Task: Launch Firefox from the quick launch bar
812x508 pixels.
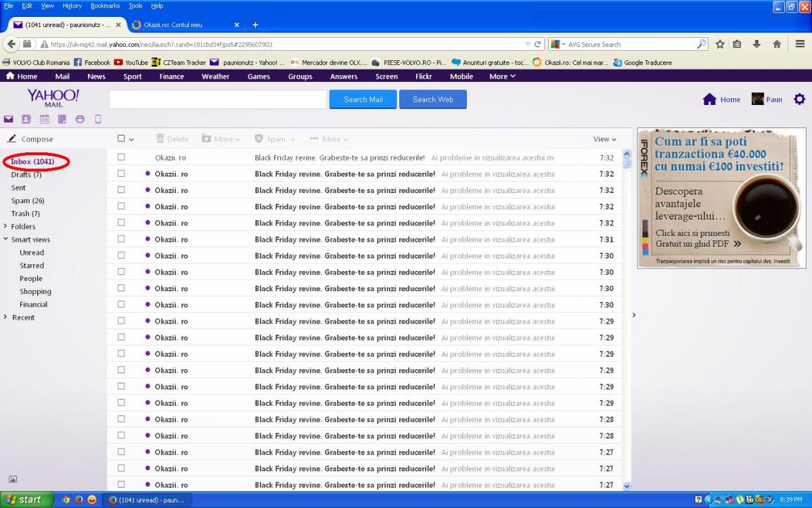Action: (78, 500)
